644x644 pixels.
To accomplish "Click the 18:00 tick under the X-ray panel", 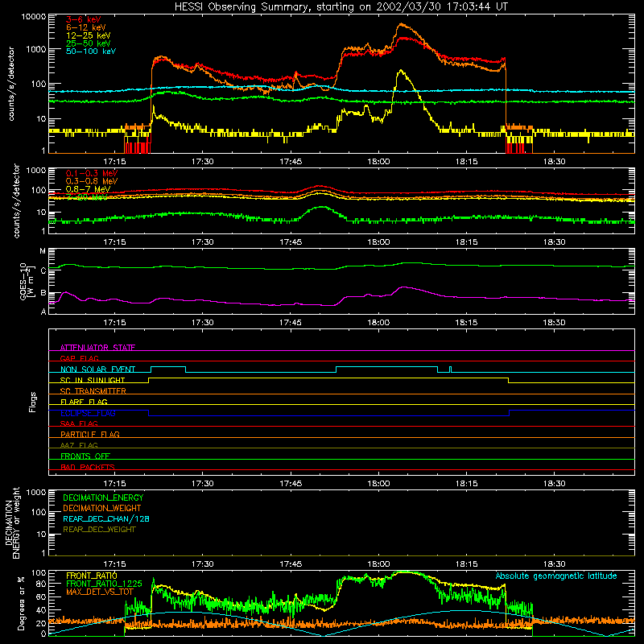I will [x=378, y=162].
